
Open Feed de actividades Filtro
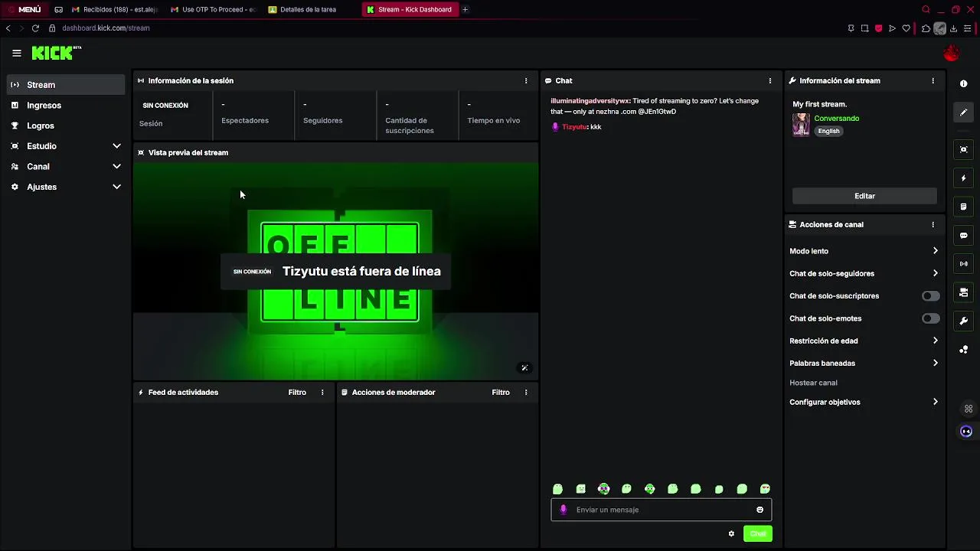coord(297,393)
